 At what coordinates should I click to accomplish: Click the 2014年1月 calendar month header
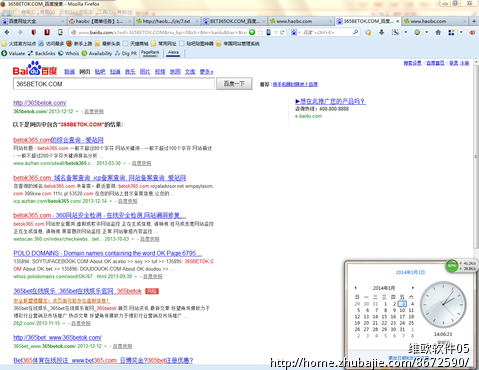[x=384, y=288]
